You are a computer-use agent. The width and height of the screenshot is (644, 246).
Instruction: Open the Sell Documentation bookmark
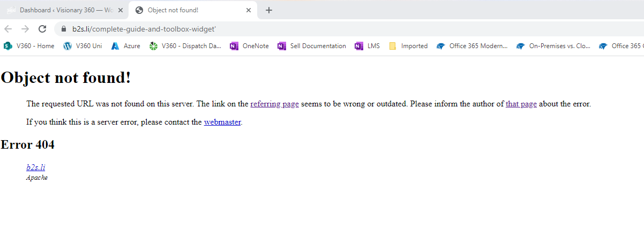312,46
